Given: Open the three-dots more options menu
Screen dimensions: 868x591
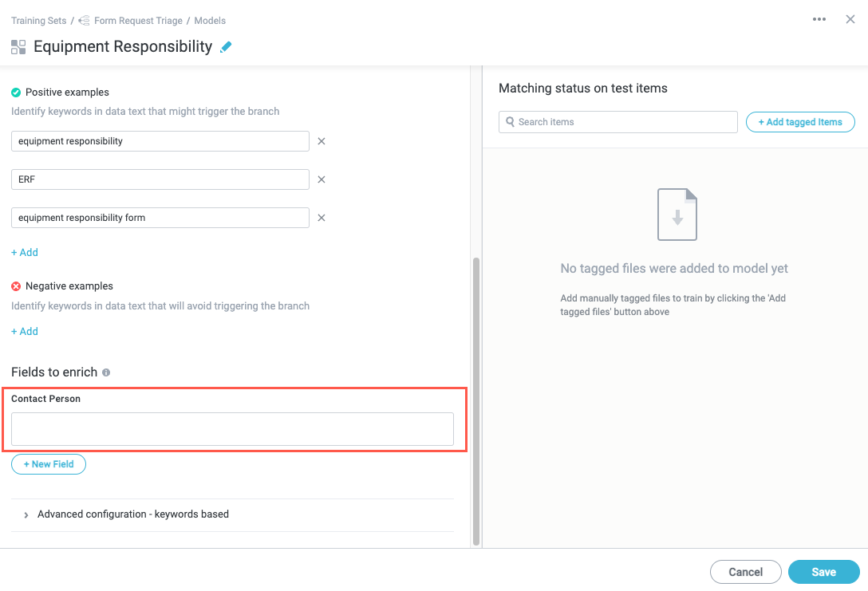Looking at the screenshot, I should pyautogui.click(x=819, y=19).
